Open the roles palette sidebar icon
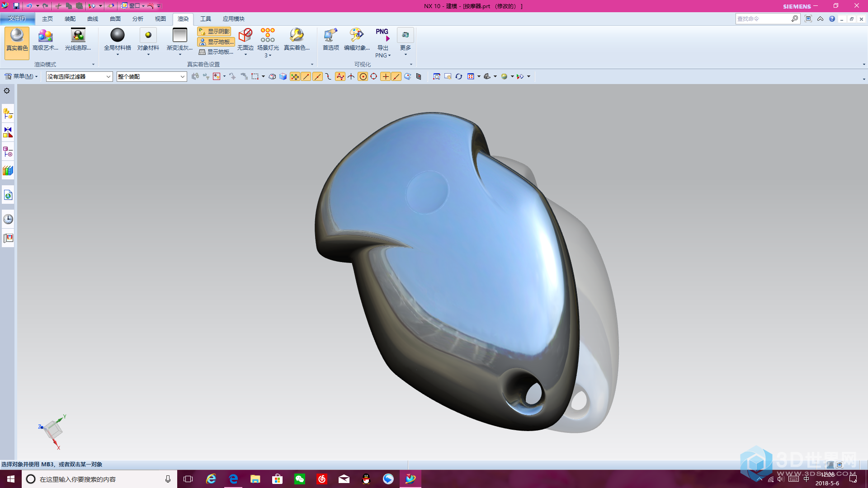868x488 pixels. pos(8,238)
